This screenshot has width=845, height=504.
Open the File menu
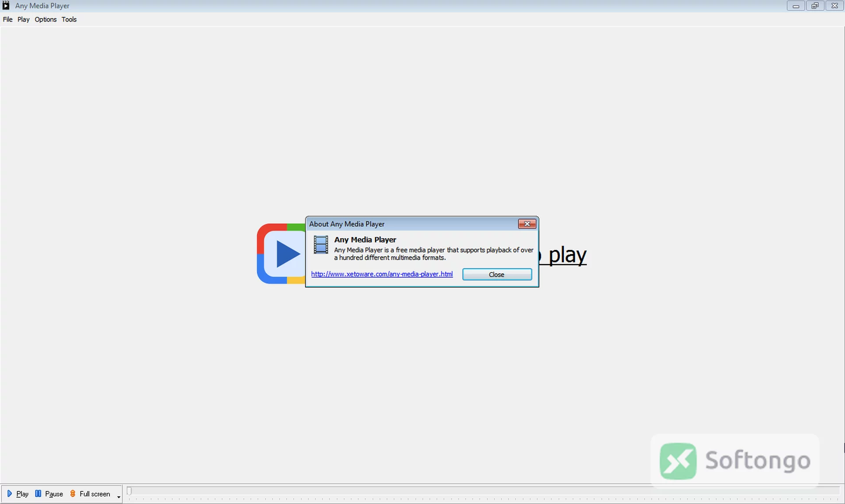[7, 19]
